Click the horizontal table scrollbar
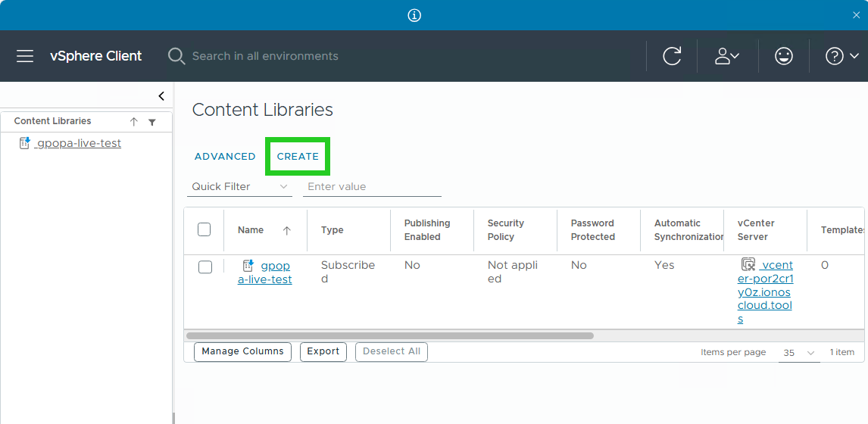The image size is (868, 424). (x=390, y=335)
